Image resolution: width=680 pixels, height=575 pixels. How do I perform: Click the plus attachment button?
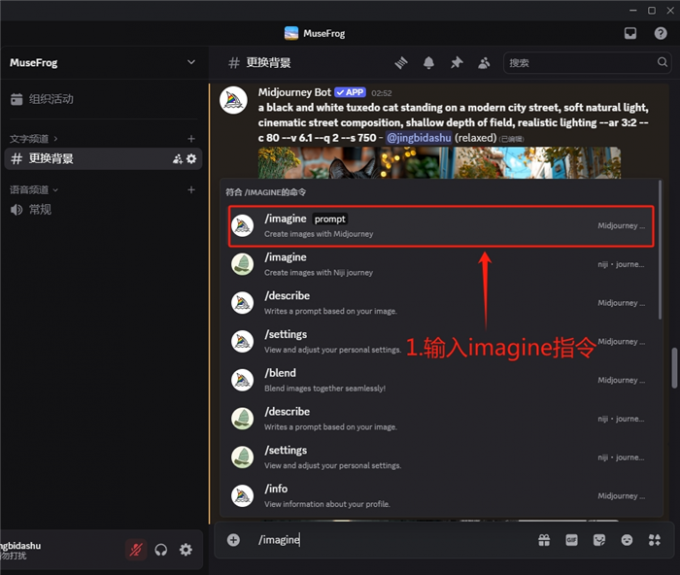click(x=233, y=540)
